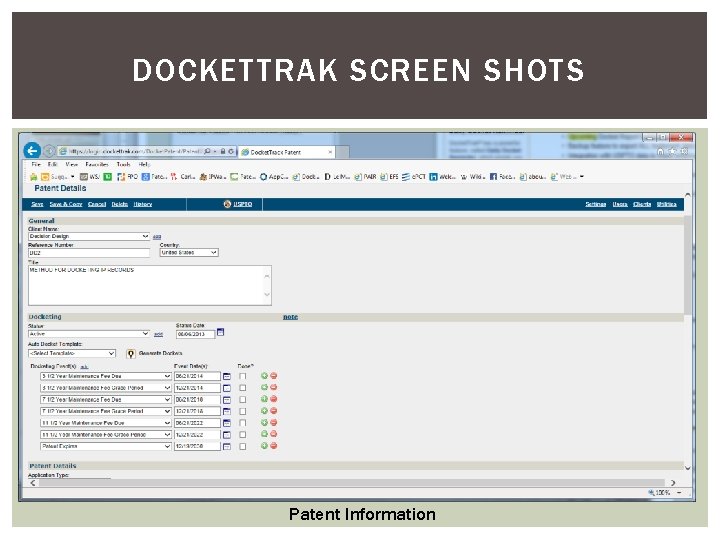720x540 pixels.
Task: Open calendar for 11 1/2 Year Maintenance Fee Due
Action: pos(227,423)
